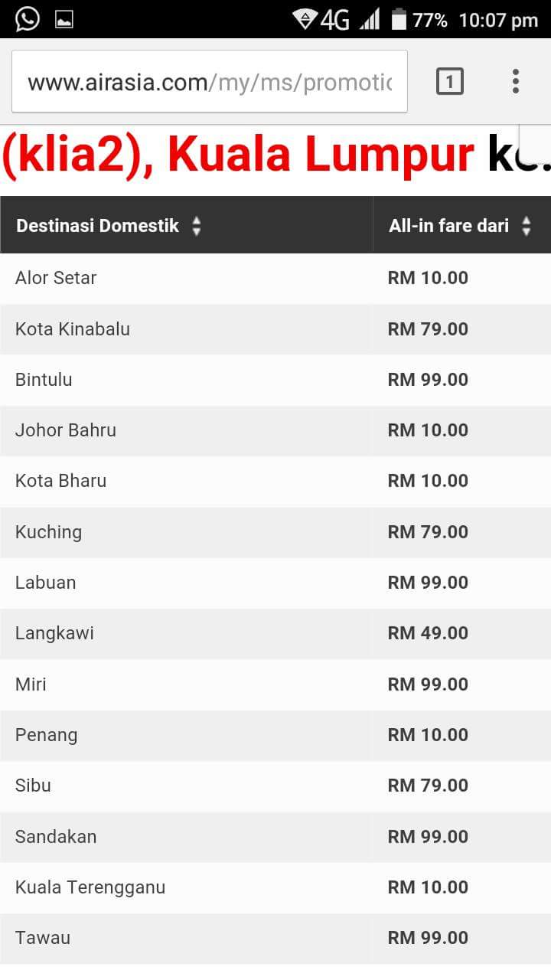
Task: Sort table by Destinasi Domestik arrows
Action: [197, 226]
